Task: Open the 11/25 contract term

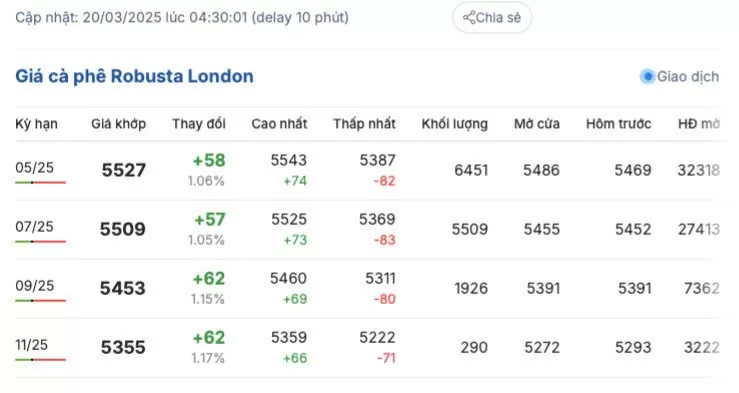Action: click(x=31, y=345)
